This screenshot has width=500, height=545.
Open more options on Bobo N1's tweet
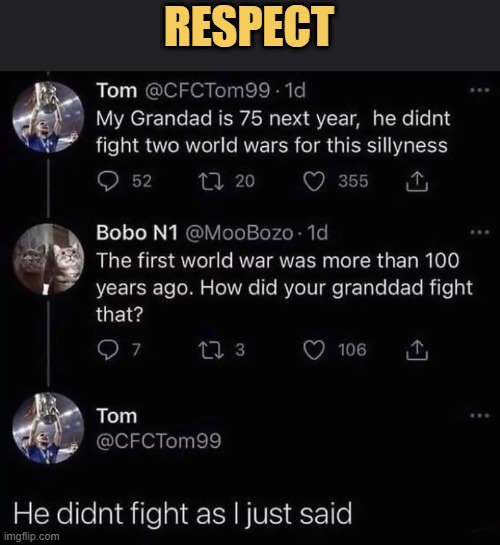tap(480, 232)
